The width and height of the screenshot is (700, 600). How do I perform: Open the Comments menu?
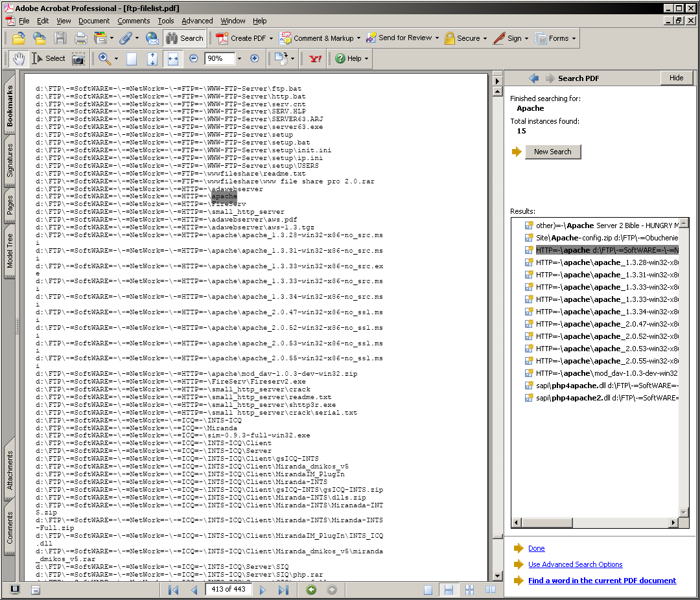pos(134,21)
